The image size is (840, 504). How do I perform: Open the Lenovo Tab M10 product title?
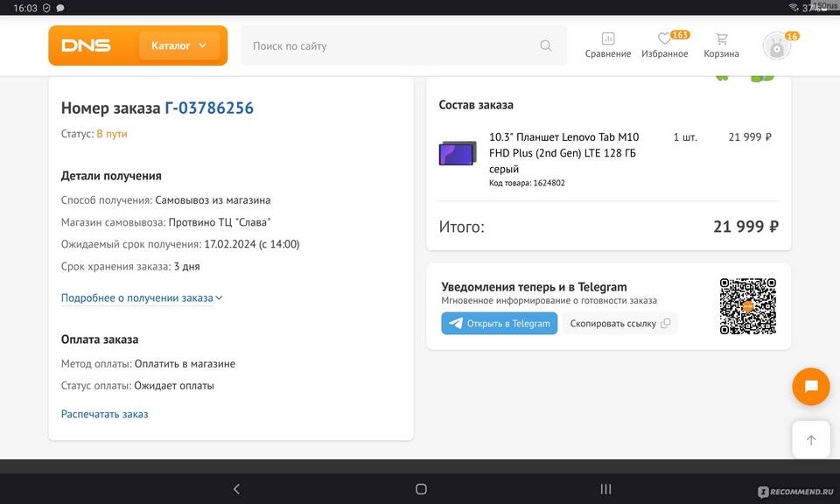[563, 152]
